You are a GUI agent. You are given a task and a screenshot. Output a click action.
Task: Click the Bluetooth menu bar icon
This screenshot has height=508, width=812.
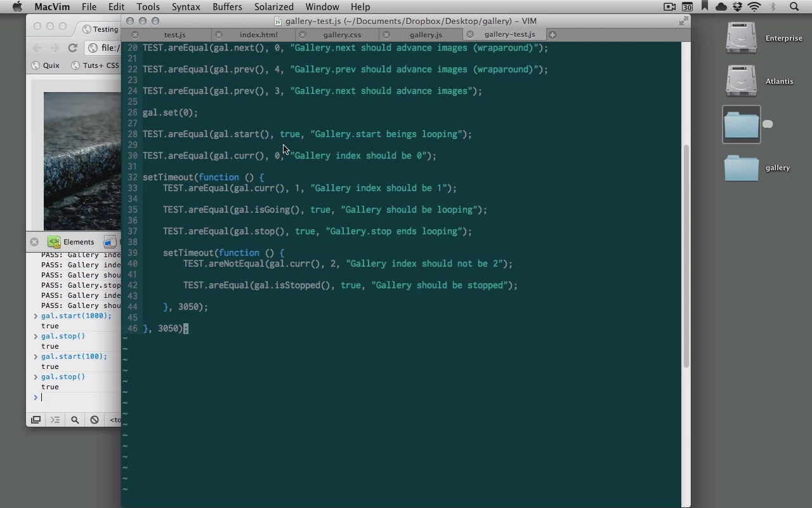[773, 7]
